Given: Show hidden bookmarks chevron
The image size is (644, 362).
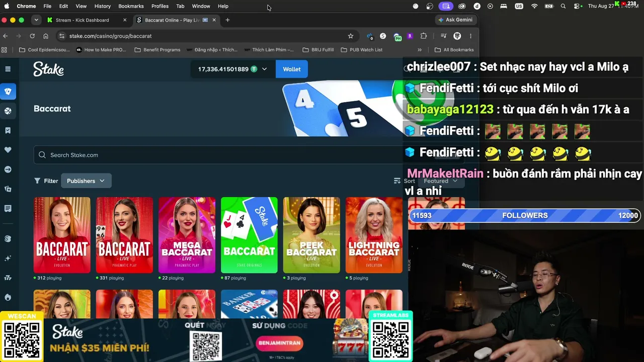Looking at the screenshot, I should pyautogui.click(x=420, y=50).
